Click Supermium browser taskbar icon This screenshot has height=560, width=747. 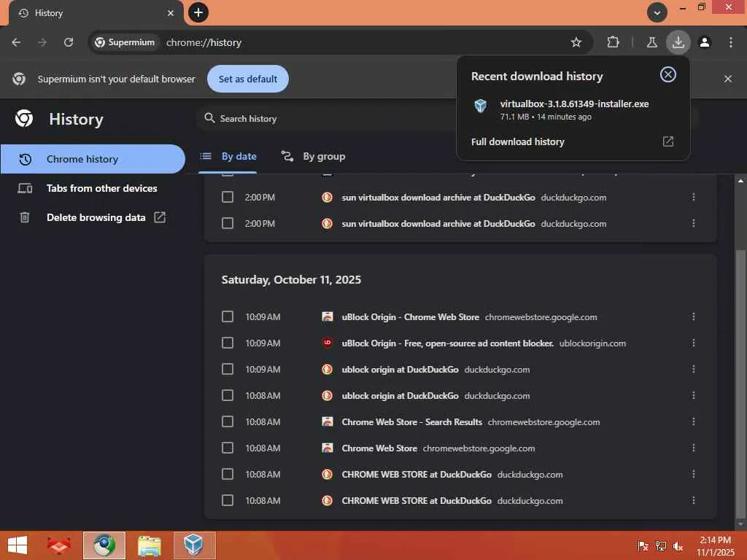[104, 545]
